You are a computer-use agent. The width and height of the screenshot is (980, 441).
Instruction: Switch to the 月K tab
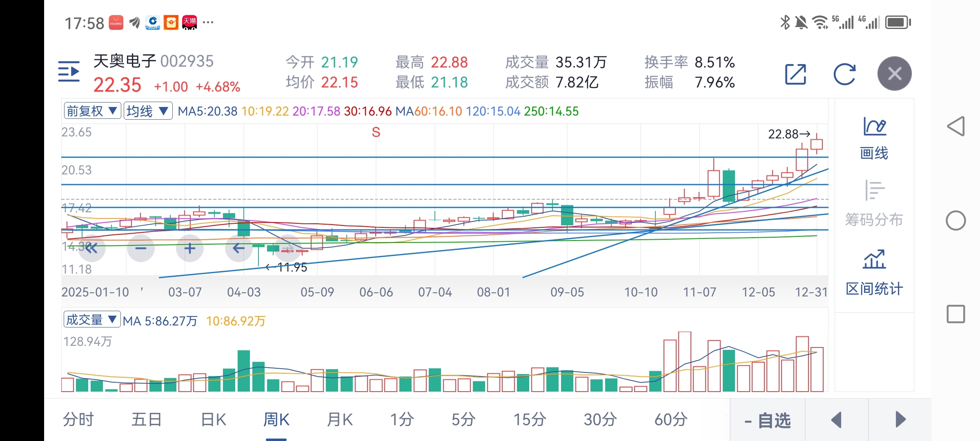339,420
